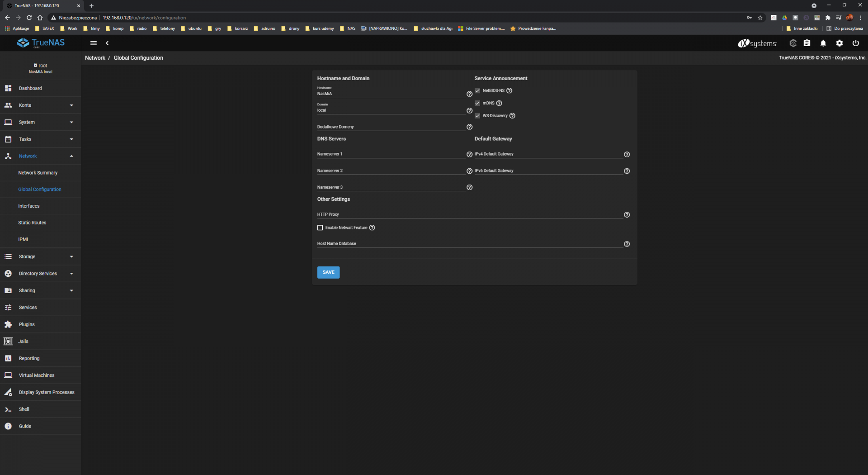Expand the Sharing menu
The image size is (868, 475).
41,290
